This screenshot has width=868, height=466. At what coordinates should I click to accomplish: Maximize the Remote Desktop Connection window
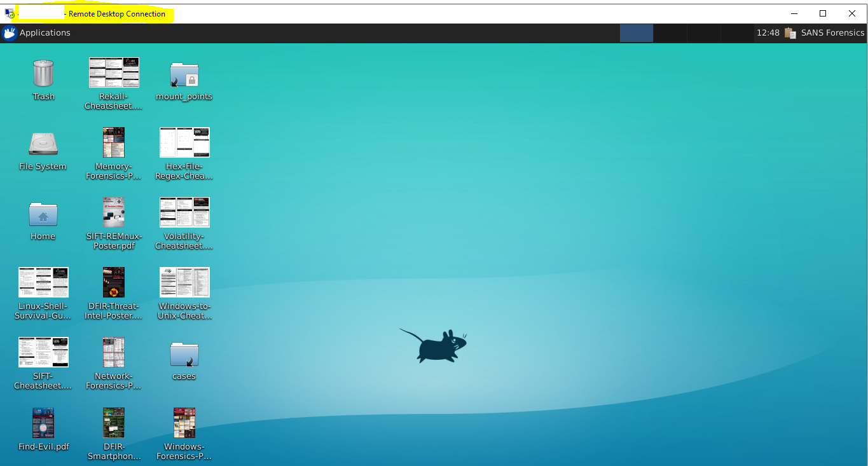pyautogui.click(x=823, y=13)
